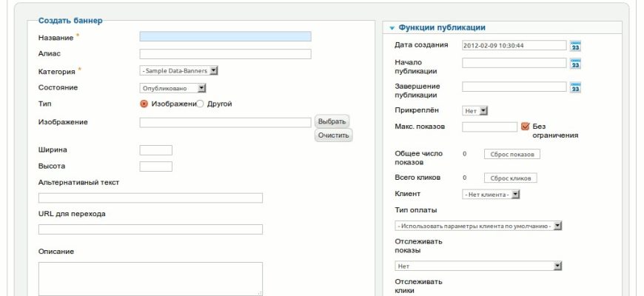Viewport: 644px width, 296px height.
Task: Click the Выбрать image button
Action: pyautogui.click(x=332, y=121)
